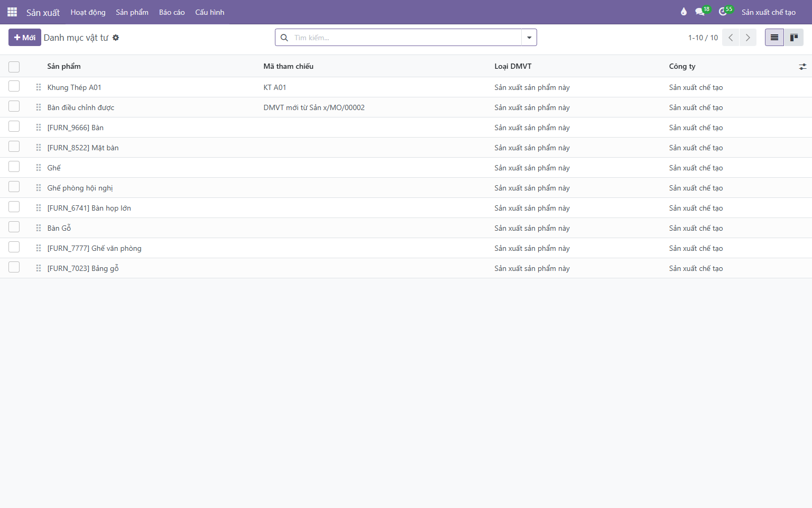Open the gear actions menu beside Danh mục vật tư
The height and width of the screenshot is (508, 812).
tap(116, 38)
